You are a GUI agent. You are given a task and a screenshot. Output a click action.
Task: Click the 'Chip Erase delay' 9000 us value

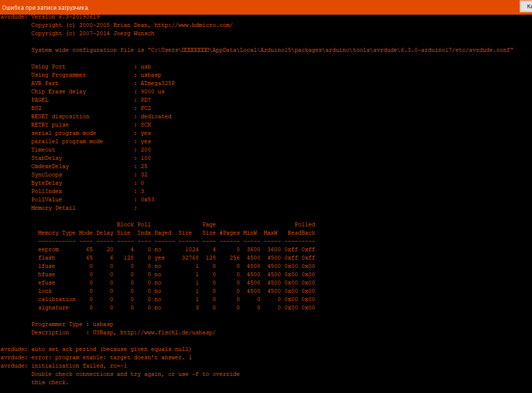[x=152, y=91]
